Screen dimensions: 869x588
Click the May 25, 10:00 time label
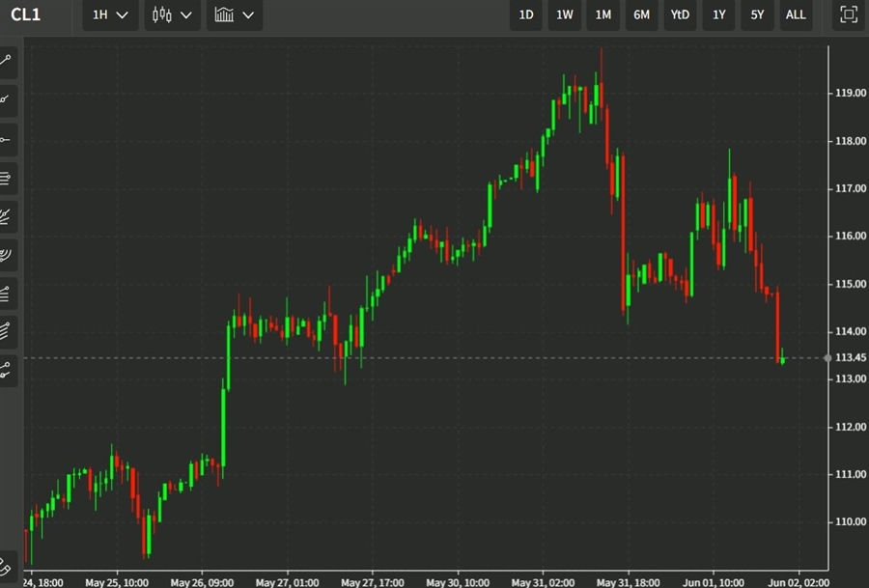[x=117, y=582]
